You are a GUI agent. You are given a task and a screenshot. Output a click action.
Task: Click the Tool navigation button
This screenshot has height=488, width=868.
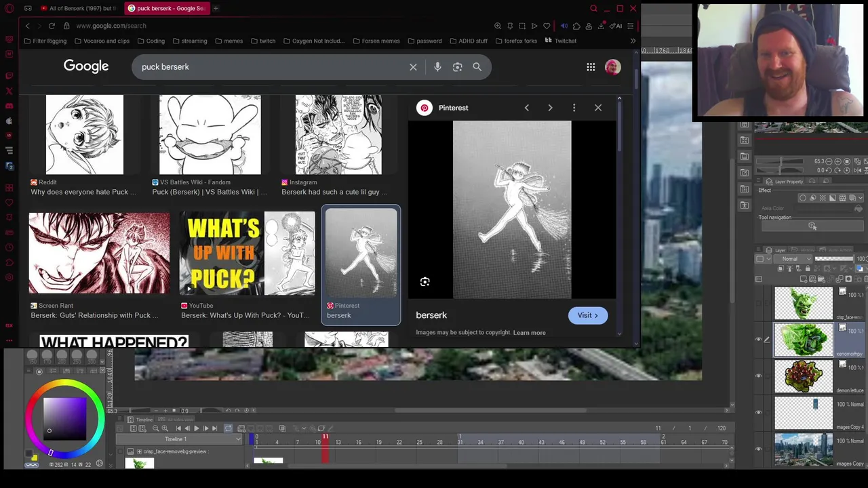pos(812,226)
